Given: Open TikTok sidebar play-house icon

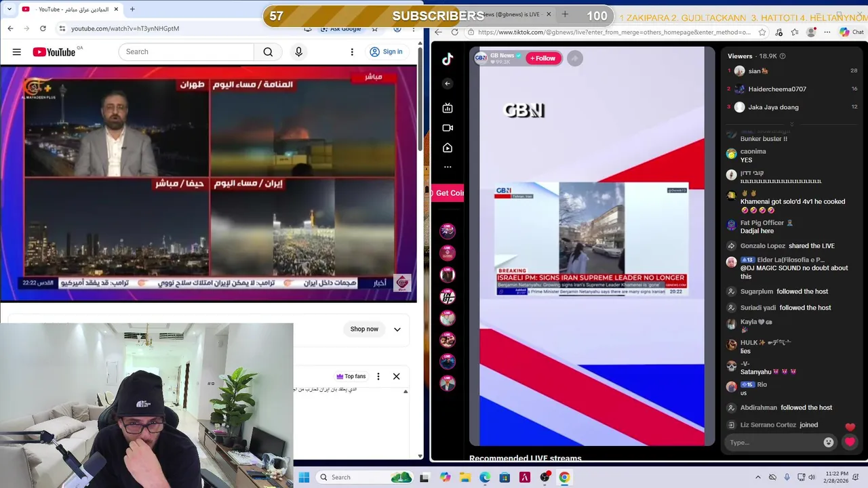Looking at the screenshot, I should [448, 148].
